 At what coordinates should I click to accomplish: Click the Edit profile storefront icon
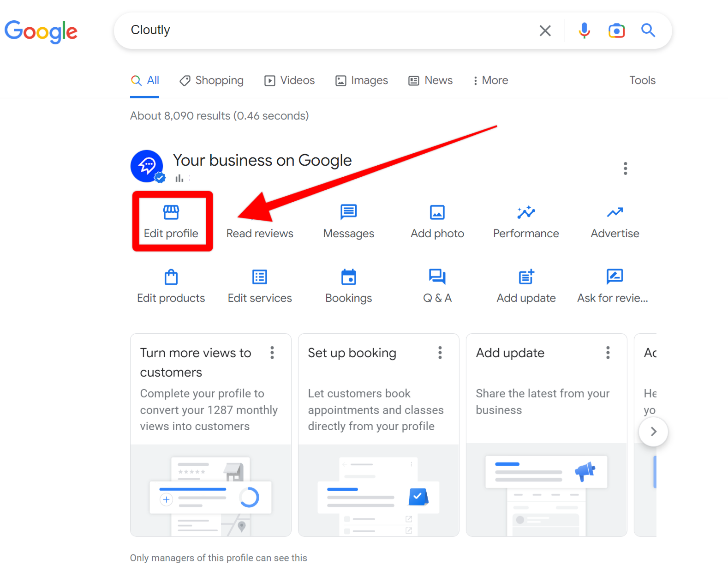171,212
